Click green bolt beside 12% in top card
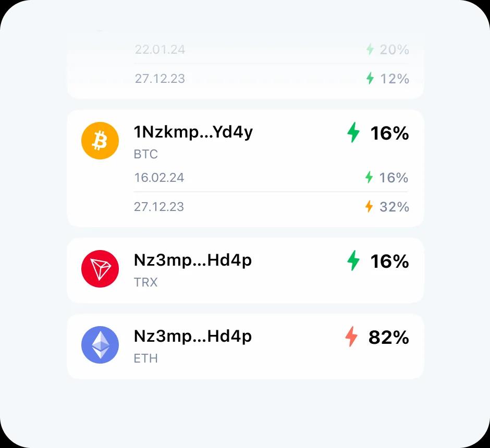 tap(370, 79)
